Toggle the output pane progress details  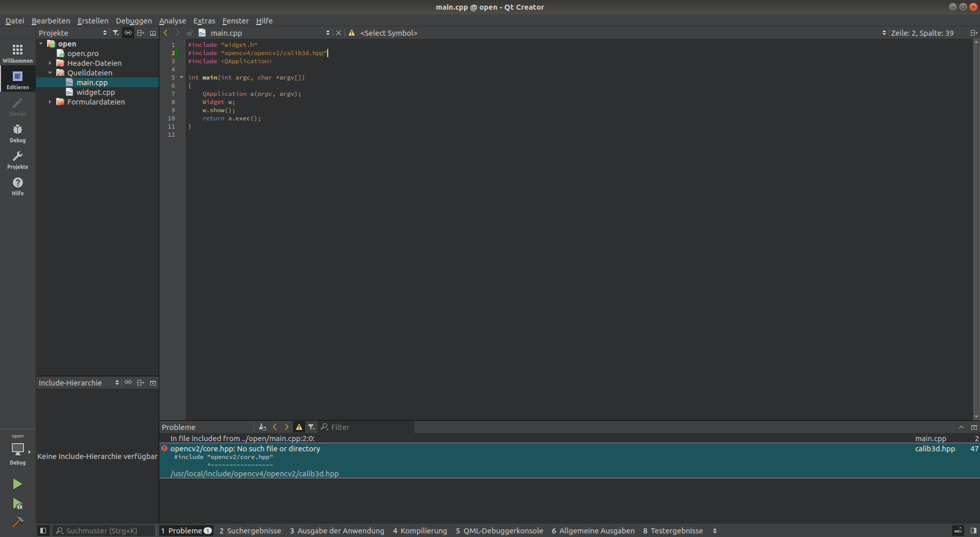[958, 530]
